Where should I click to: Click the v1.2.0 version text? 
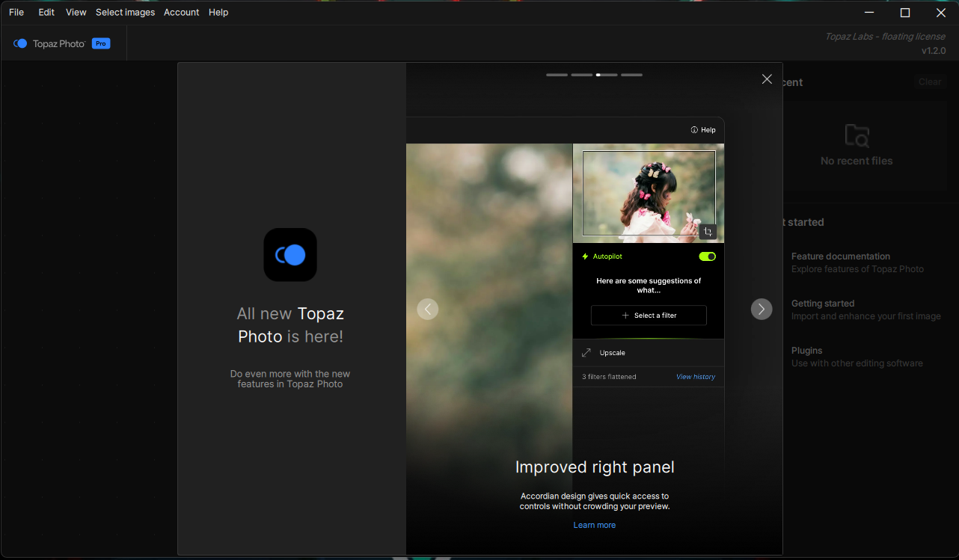pos(934,51)
